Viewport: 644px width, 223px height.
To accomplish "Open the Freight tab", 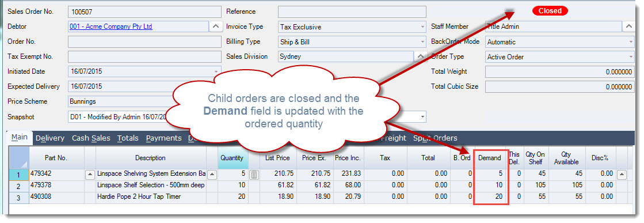I will [x=393, y=138].
